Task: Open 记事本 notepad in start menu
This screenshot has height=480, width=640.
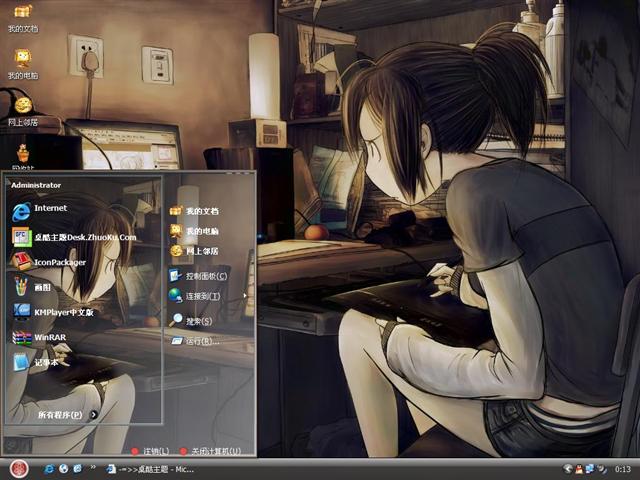Action: pos(36,362)
